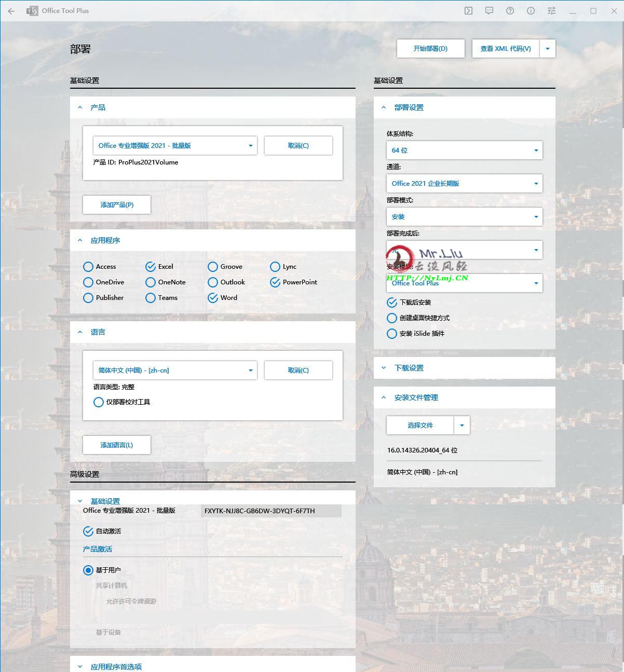Viewport: 624px width, 672px height.
Task: Click 添加语言(L) button
Action: pos(117,445)
